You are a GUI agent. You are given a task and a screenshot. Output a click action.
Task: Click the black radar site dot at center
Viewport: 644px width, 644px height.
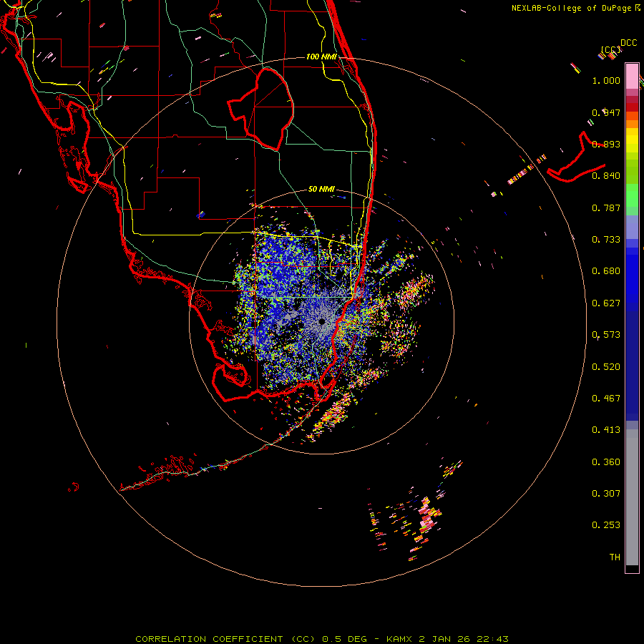(x=322, y=321)
